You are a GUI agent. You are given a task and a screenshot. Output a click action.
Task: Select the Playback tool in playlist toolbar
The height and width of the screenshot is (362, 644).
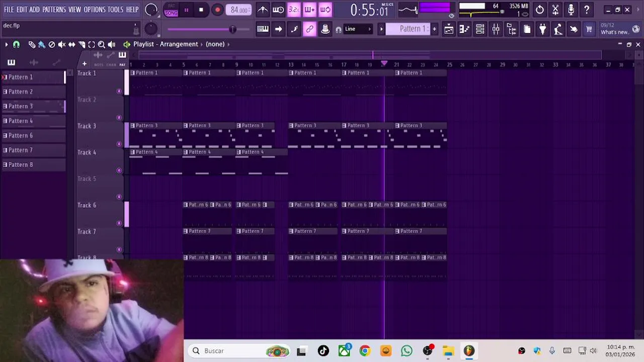[112, 44]
